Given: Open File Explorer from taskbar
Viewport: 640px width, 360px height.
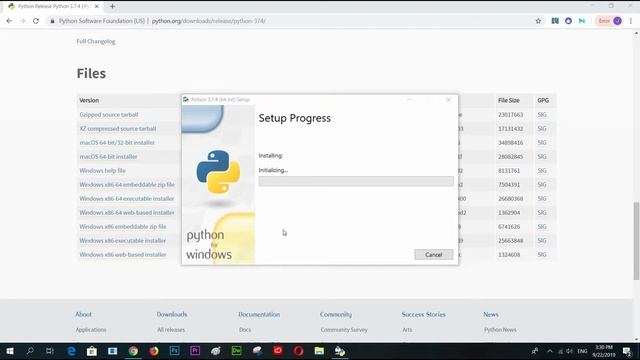Looking at the screenshot, I should click(x=319, y=351).
